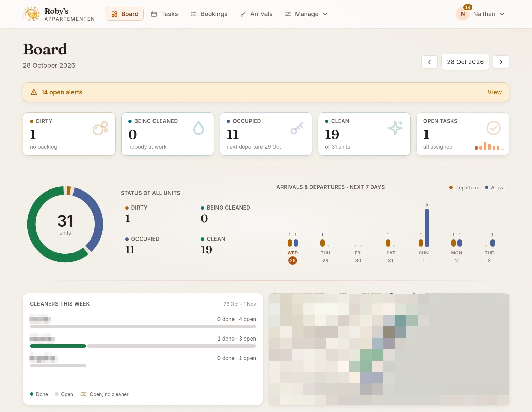
Task: Open the Arrivals page
Action: (x=256, y=14)
